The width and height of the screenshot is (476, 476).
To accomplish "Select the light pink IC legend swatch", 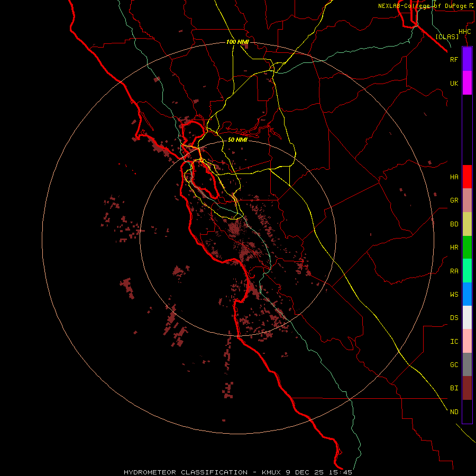I will coord(467,341).
